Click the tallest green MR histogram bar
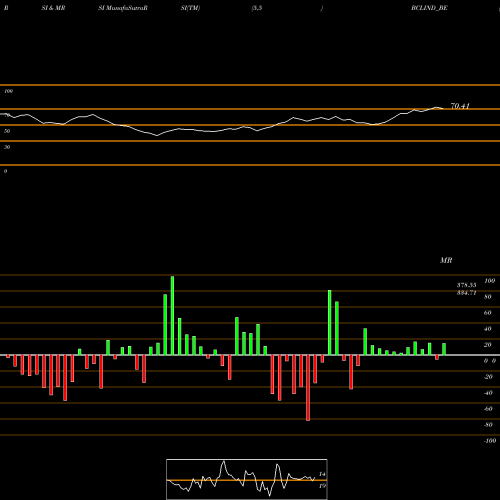The width and height of the screenshot is (500, 500). 172,315
